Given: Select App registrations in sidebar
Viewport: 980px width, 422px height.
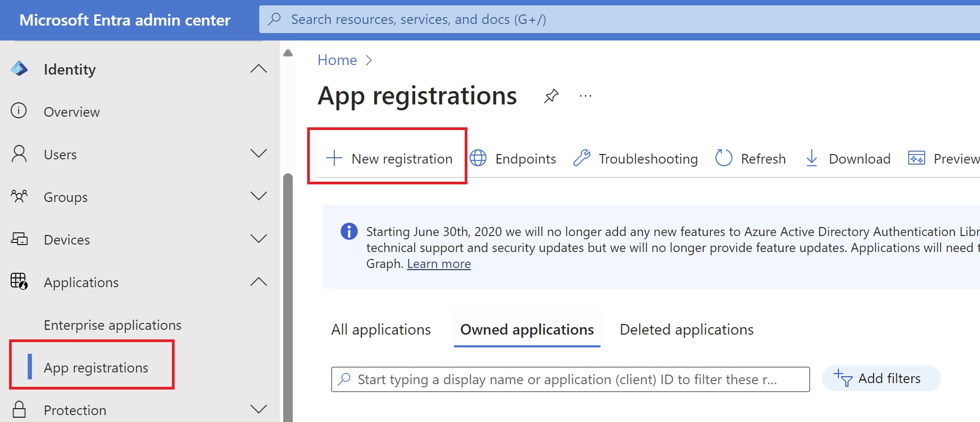Looking at the screenshot, I should tap(96, 368).
